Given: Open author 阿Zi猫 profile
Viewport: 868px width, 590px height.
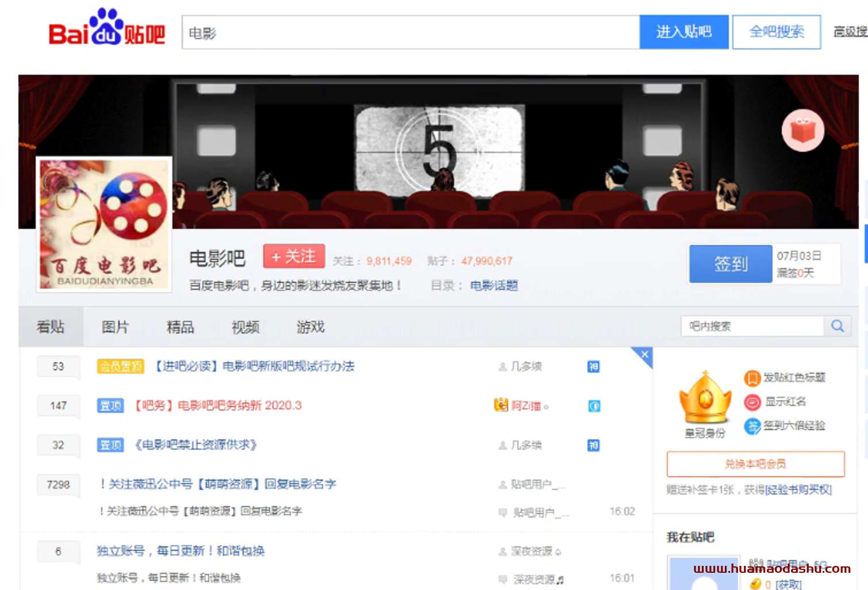Looking at the screenshot, I should coord(526,405).
